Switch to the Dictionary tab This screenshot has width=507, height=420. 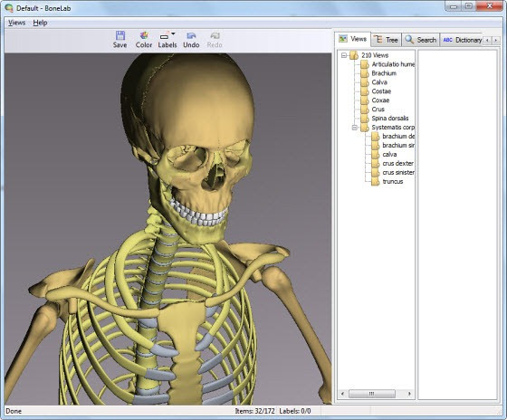point(462,40)
